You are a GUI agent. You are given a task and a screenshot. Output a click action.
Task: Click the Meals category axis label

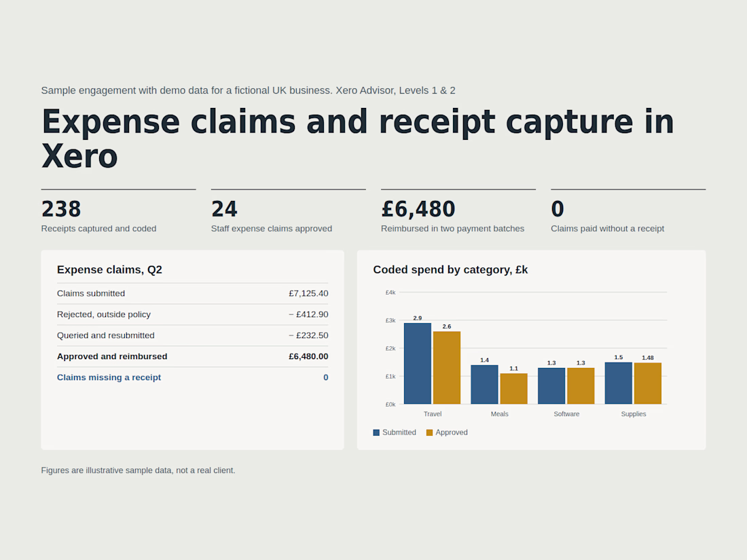499,414
